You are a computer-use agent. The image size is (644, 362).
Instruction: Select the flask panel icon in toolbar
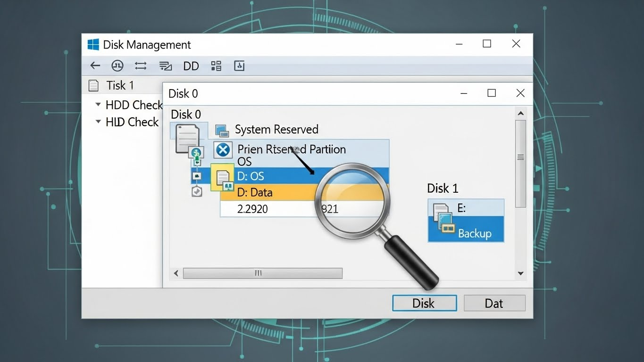[239, 66]
